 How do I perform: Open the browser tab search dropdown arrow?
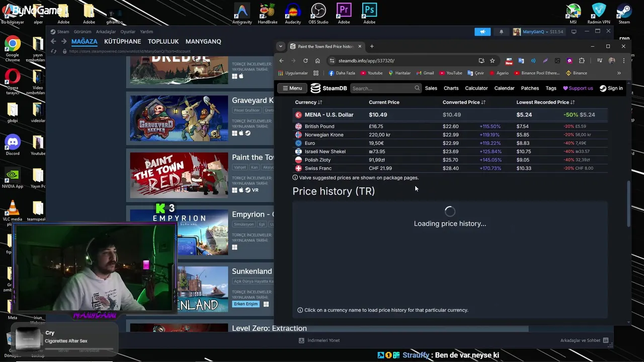pos(281,46)
